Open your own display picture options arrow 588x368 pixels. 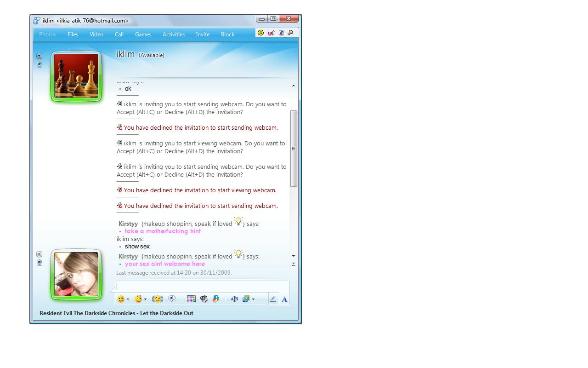[39, 254]
